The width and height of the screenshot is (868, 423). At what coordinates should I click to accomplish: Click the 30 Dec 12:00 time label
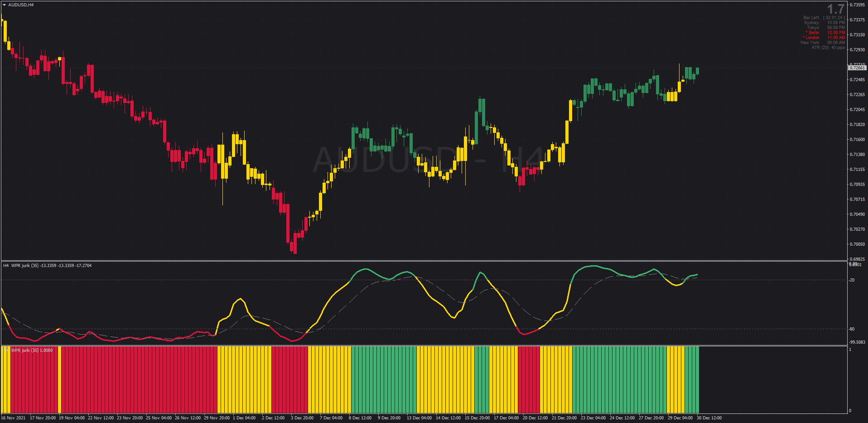[710, 418]
